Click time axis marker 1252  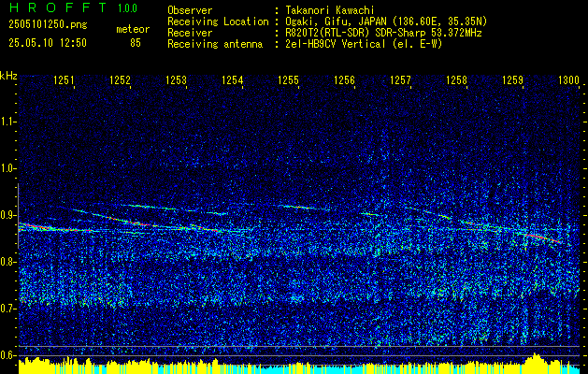(x=120, y=79)
